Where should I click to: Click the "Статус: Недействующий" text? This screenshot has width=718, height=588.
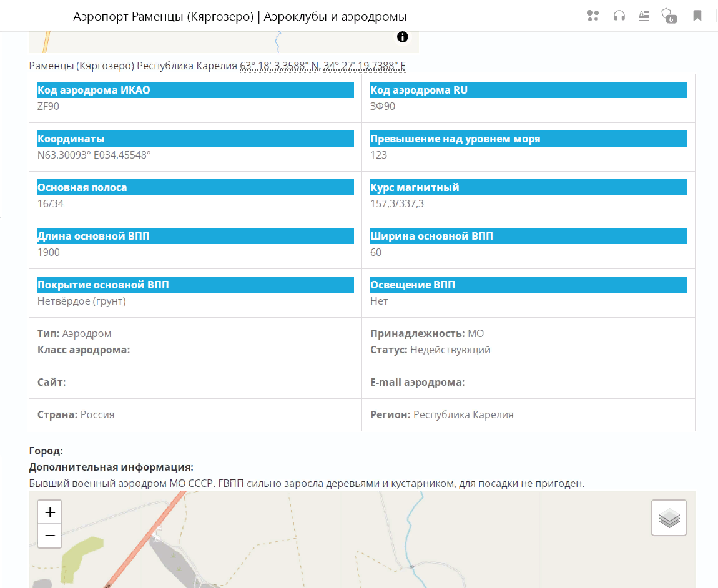pyautogui.click(x=430, y=350)
